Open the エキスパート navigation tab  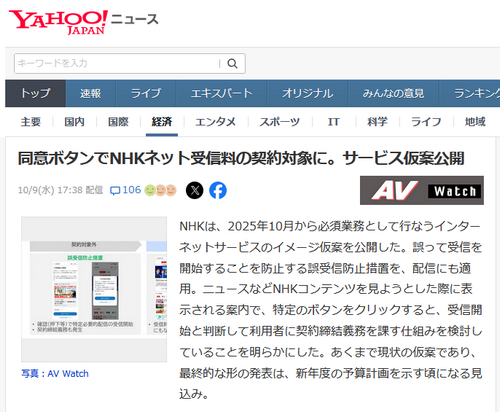pos(222,93)
